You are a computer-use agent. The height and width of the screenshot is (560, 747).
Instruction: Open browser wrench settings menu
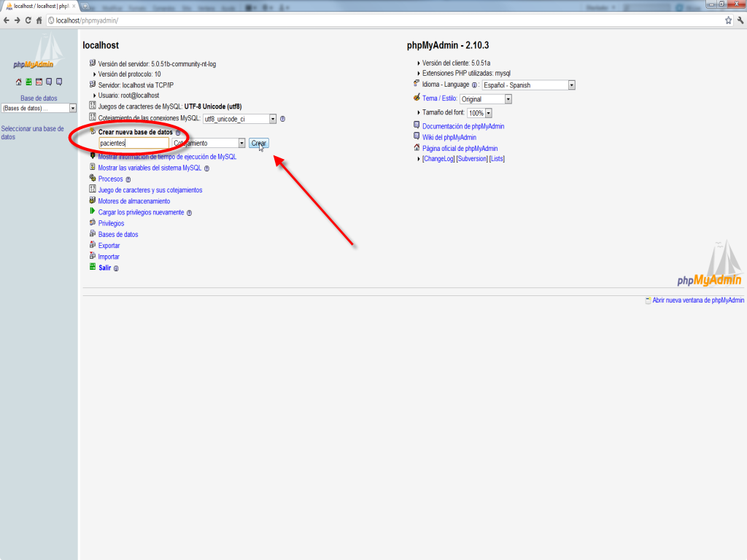point(739,20)
